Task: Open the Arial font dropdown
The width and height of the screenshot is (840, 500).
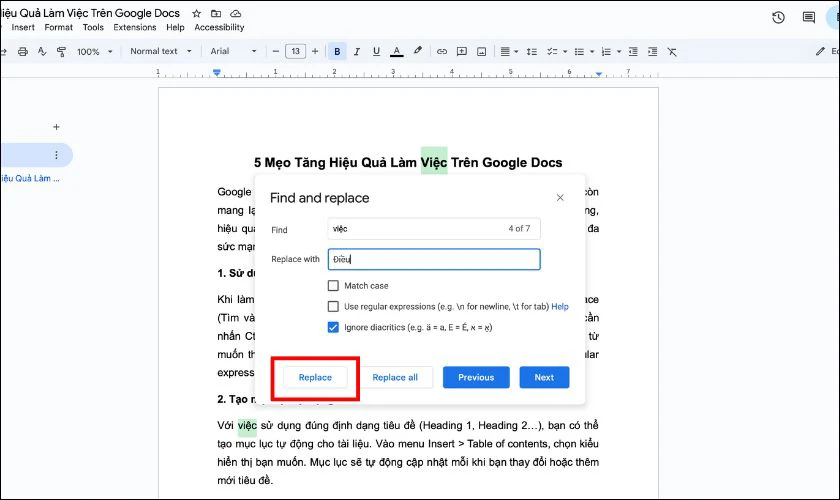Action: point(233,51)
